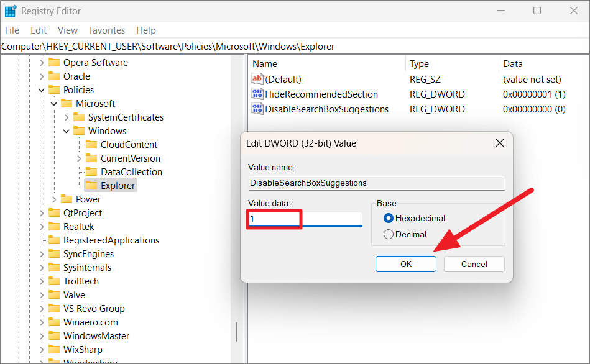Expand the Valve key
The width and height of the screenshot is (590, 364).
tap(42, 295)
